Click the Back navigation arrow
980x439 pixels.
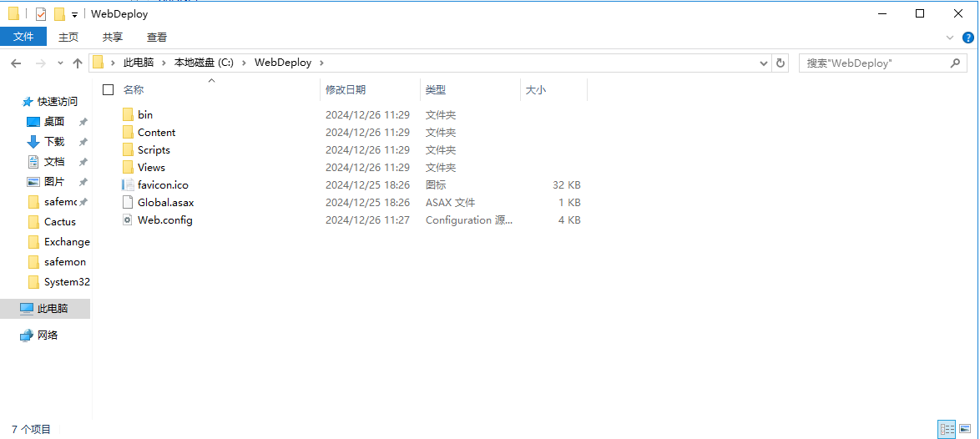point(16,63)
